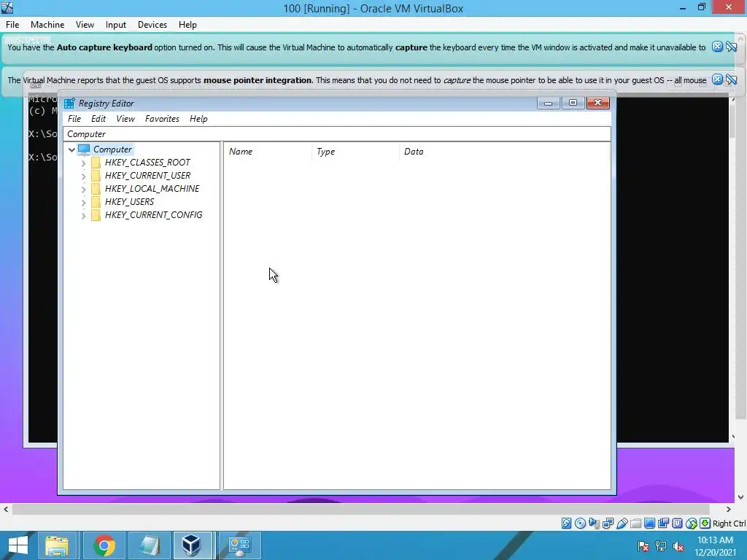
Task: Click the hard disk activity indicator icon
Action: 566,524
